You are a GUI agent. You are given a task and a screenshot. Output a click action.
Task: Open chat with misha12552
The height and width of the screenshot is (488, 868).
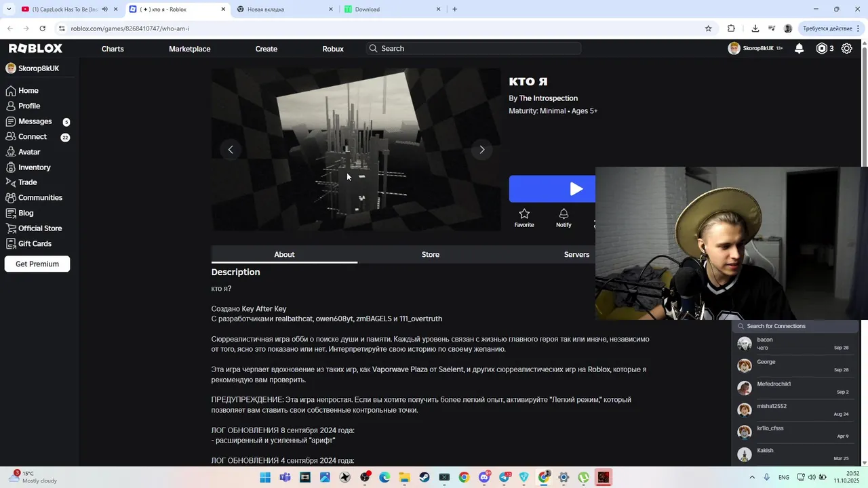pyautogui.click(x=795, y=410)
